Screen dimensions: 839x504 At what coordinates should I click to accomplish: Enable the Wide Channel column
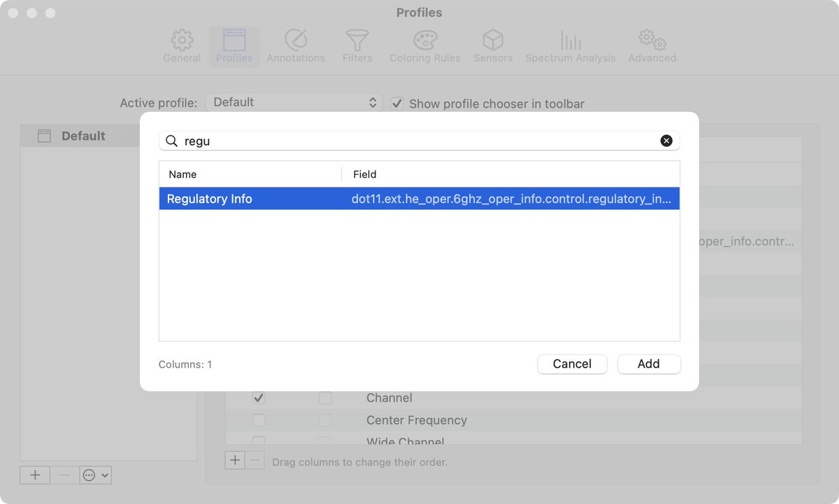259,442
